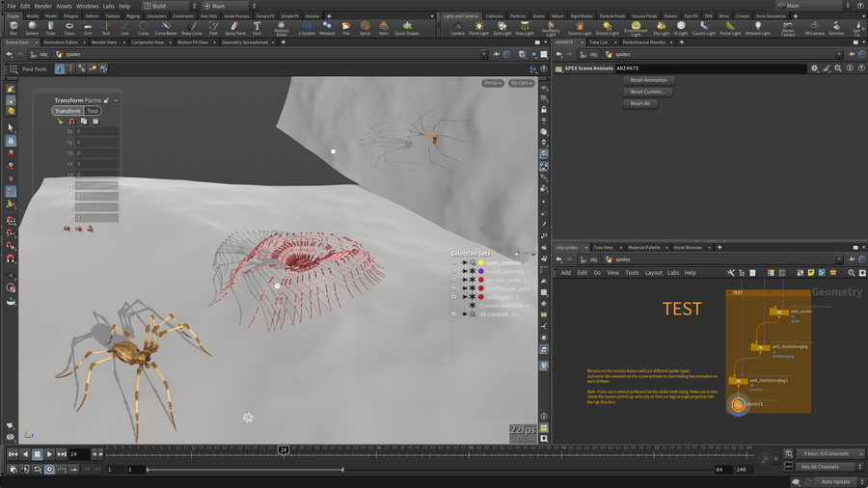The width and height of the screenshot is (868, 488).
Task: Open node info icon in parameter pane
Action: (850, 68)
